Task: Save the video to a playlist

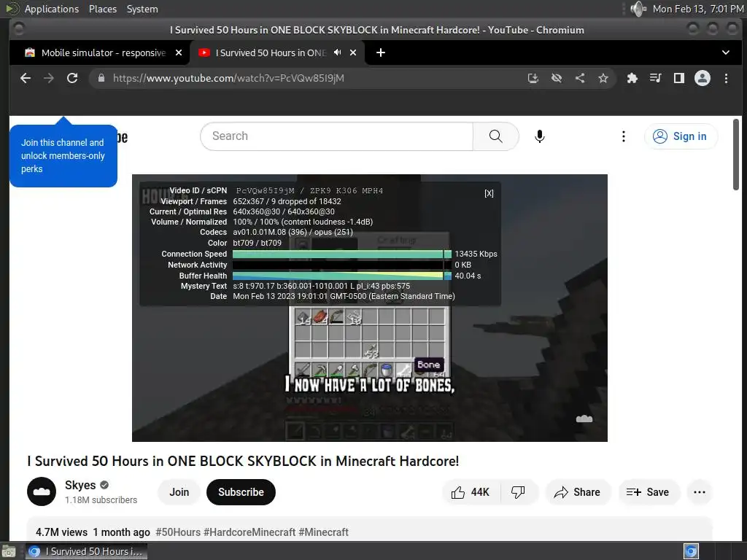Action: click(x=648, y=492)
